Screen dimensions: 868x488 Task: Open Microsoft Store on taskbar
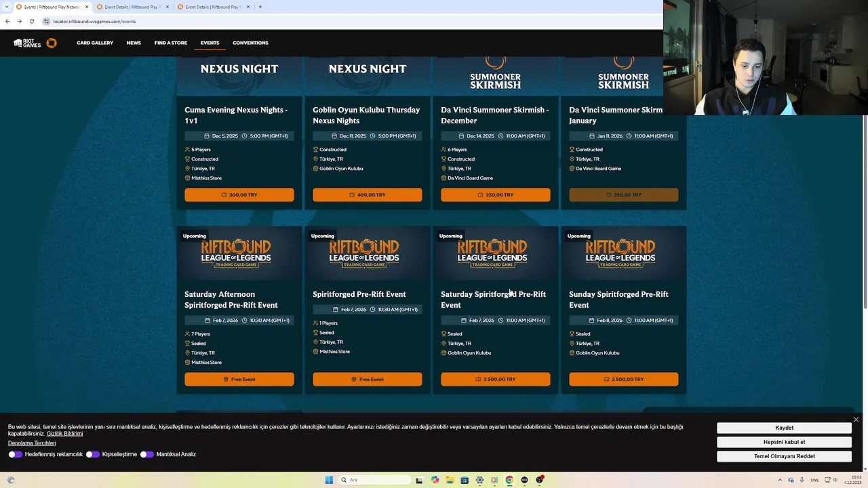(x=465, y=480)
